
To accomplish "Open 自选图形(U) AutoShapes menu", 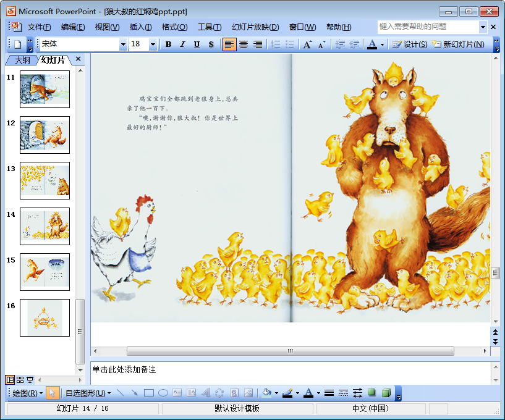I will (x=88, y=393).
